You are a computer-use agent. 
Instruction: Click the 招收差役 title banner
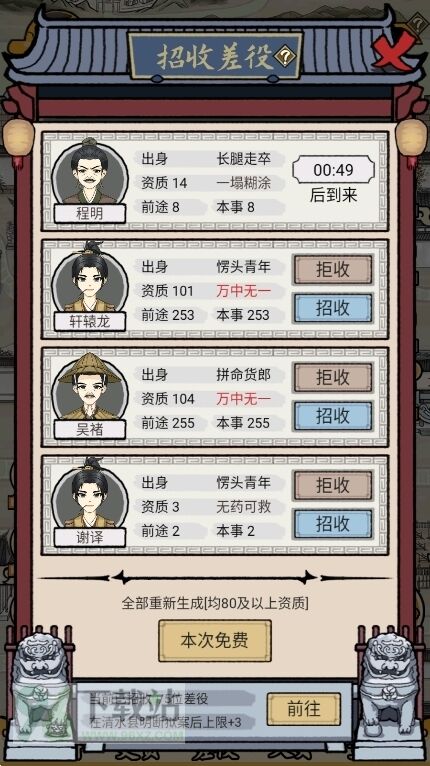[215, 57]
